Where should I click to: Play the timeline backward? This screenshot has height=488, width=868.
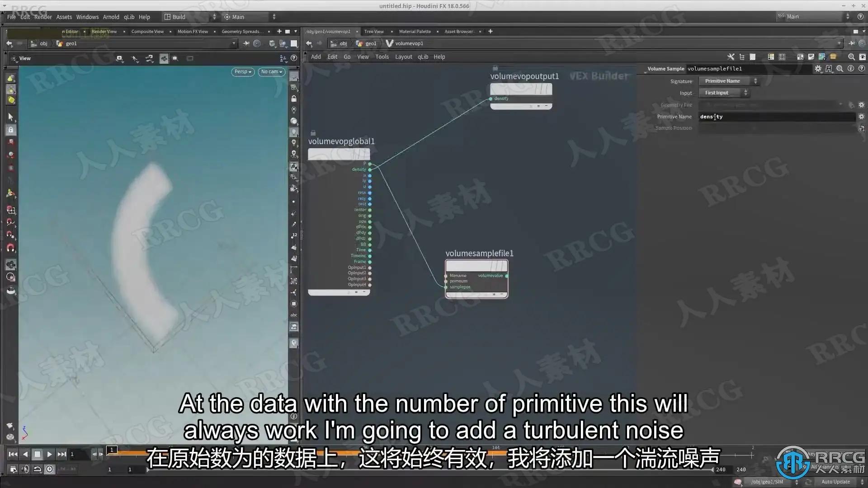pyautogui.click(x=25, y=454)
